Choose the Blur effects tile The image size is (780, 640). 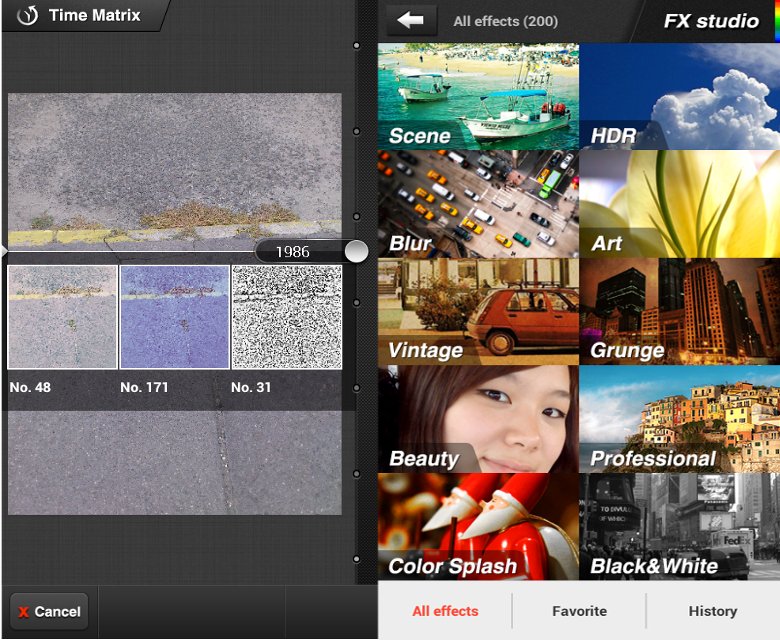point(478,204)
